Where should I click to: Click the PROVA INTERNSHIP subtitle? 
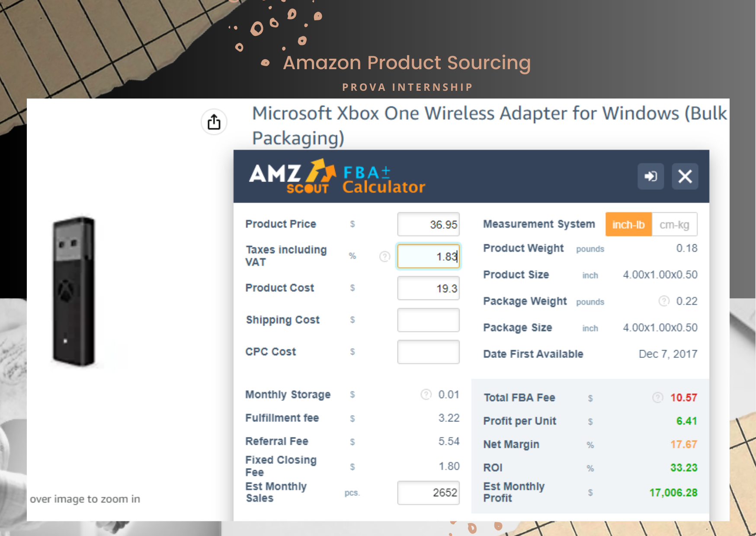(407, 87)
